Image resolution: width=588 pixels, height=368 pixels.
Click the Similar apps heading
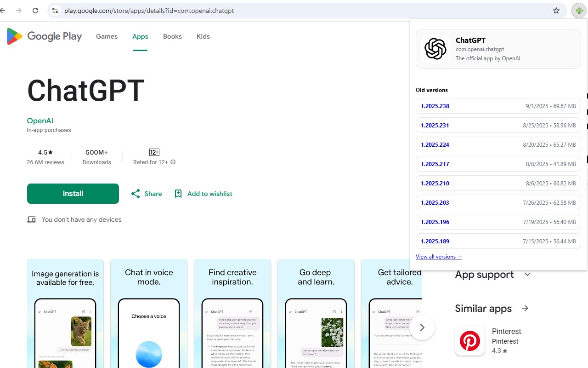point(483,308)
